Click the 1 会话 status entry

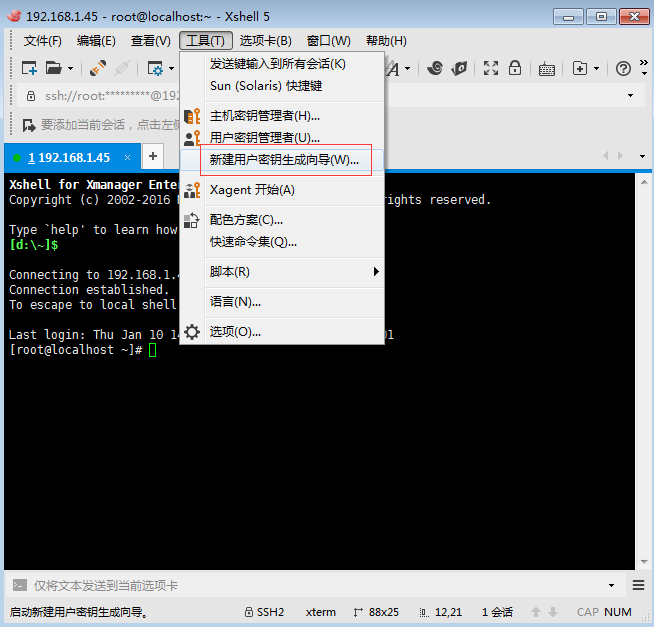point(497,612)
